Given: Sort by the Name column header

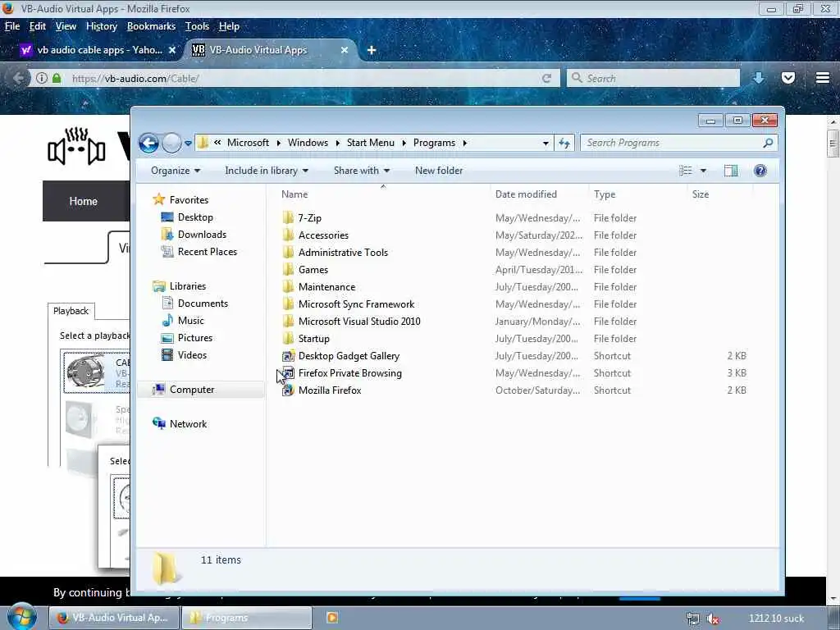Looking at the screenshot, I should [294, 194].
